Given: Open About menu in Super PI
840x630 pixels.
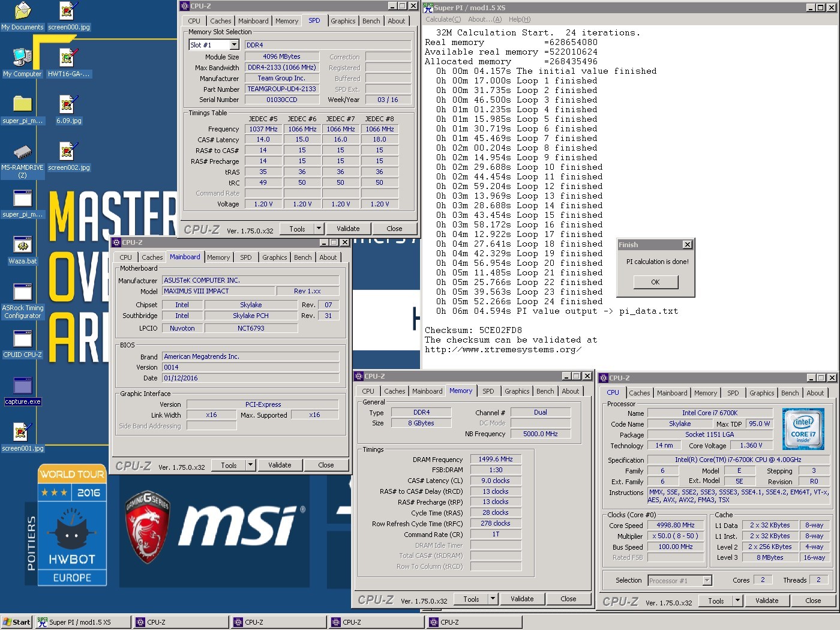Looking at the screenshot, I should [485, 20].
